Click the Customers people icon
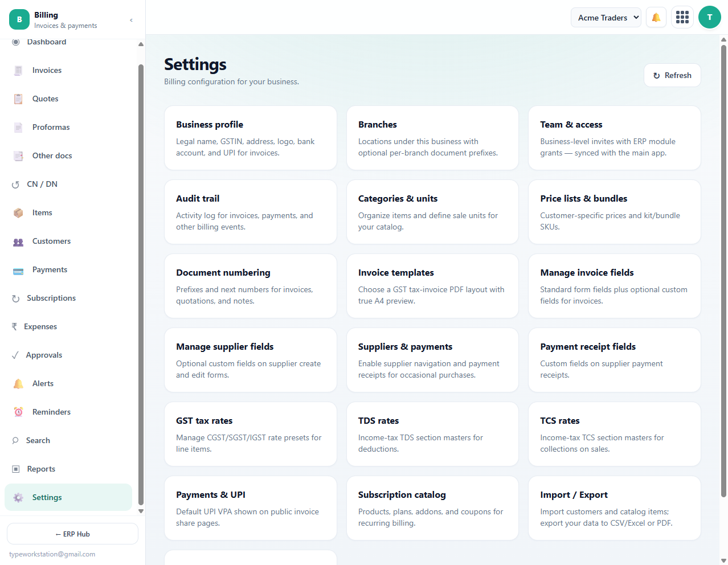Screen dimensions: 728x565 [x=18, y=241]
